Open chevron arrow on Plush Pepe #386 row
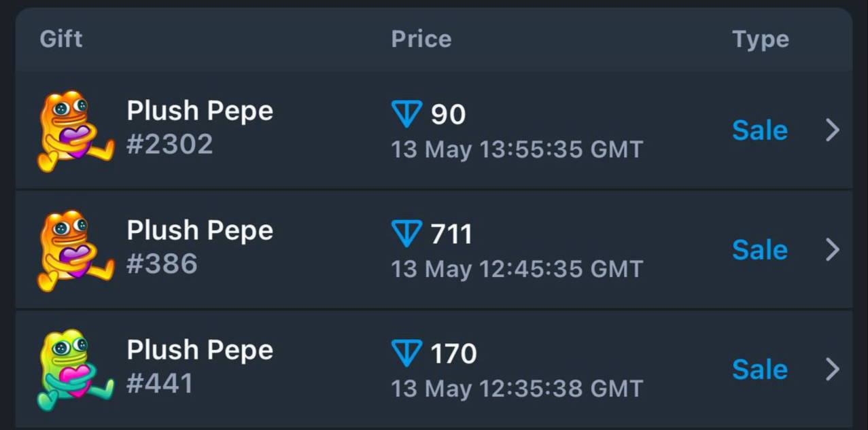Viewport: 868px width, 430px height. tap(833, 249)
